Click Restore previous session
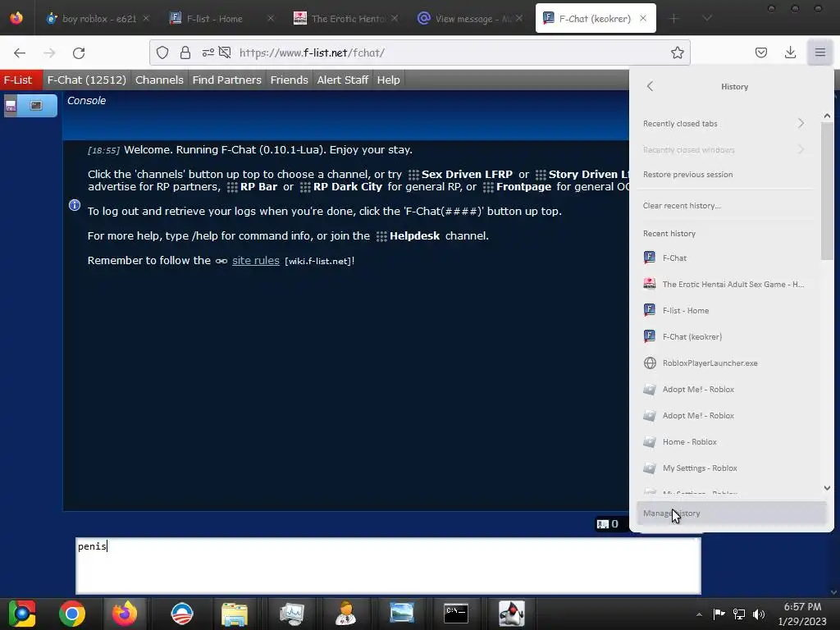840x630 pixels. [x=724, y=174]
